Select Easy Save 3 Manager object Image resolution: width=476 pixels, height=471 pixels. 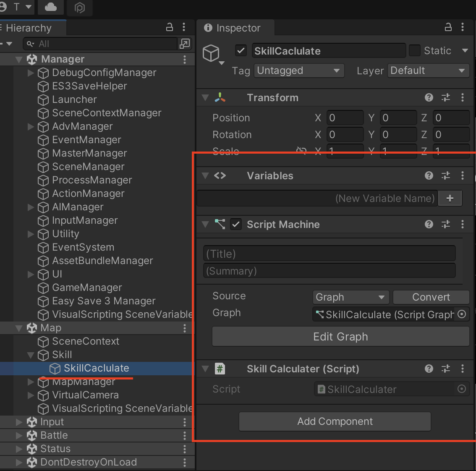pos(104,301)
